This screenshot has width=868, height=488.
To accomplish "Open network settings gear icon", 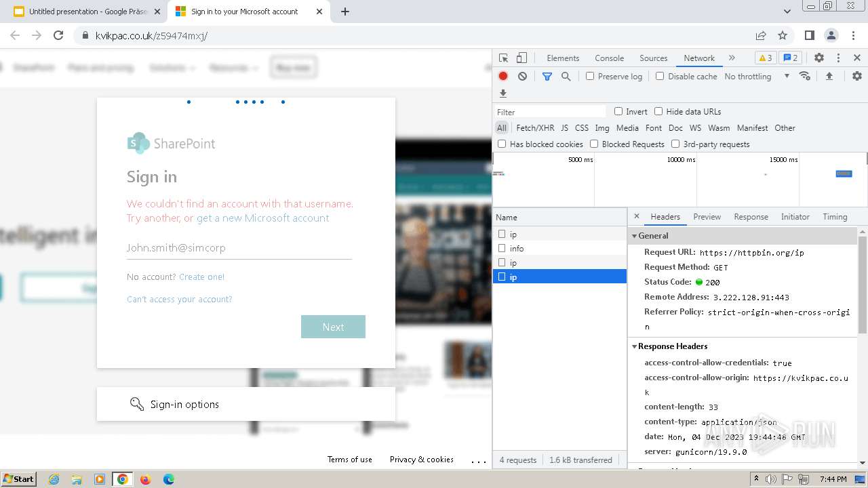I will pos(857,76).
